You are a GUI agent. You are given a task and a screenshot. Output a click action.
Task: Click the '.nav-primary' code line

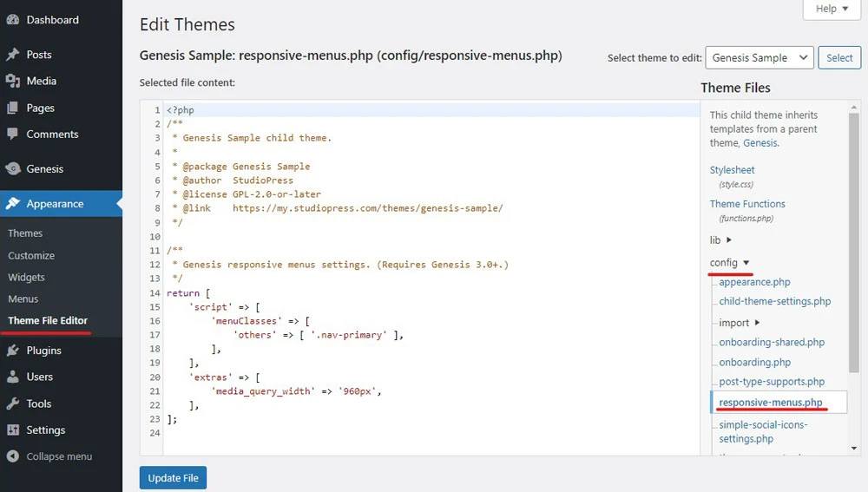point(319,335)
